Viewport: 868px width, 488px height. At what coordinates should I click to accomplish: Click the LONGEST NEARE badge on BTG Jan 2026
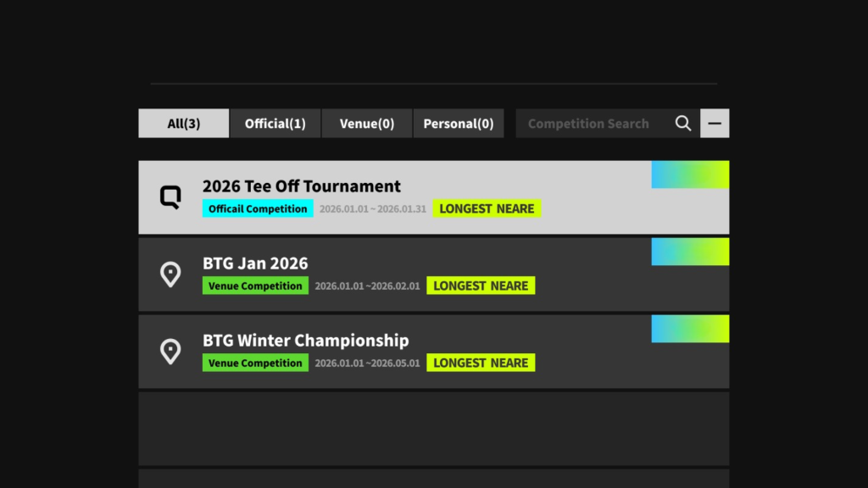tap(481, 286)
